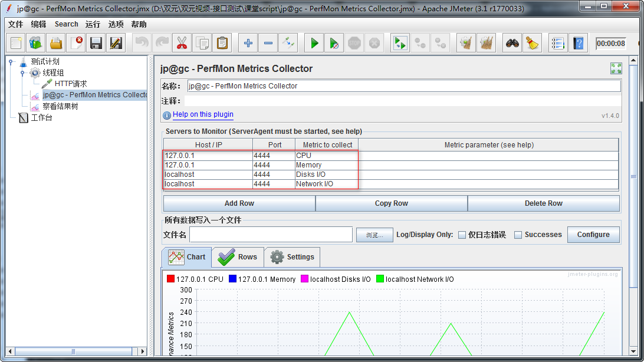This screenshot has width=644, height=362.
Task: Click the Close test plan icon
Action: (76, 43)
